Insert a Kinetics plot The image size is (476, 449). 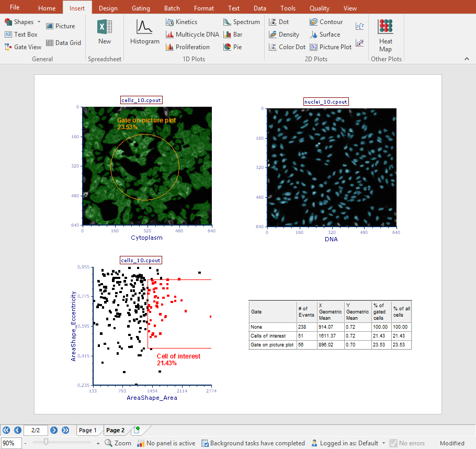[182, 22]
